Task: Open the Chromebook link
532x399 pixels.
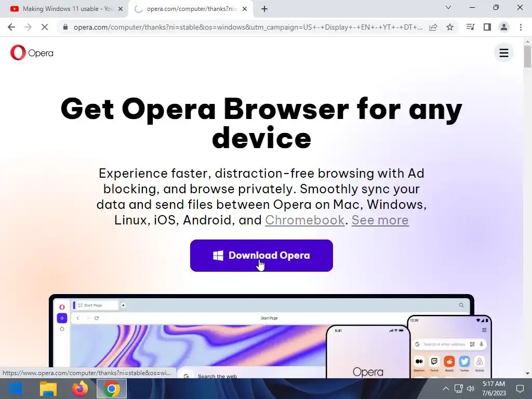Action: coord(304,220)
